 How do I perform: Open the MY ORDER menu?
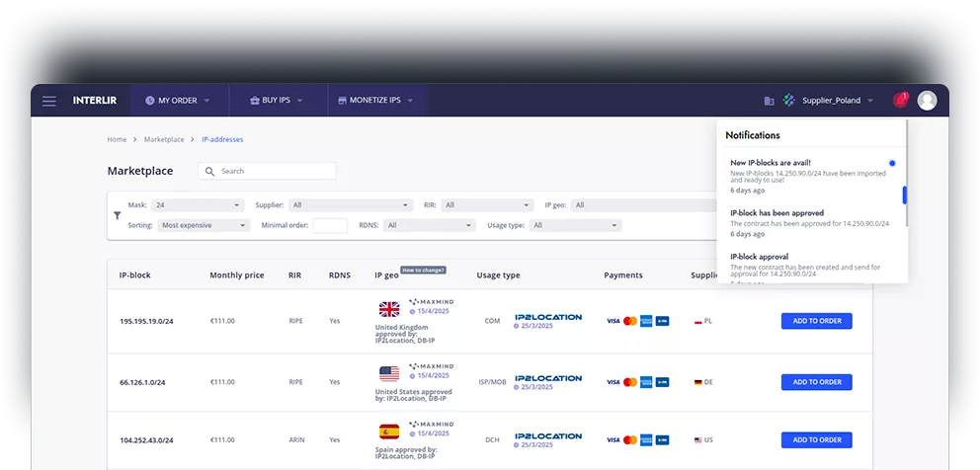coord(178,101)
